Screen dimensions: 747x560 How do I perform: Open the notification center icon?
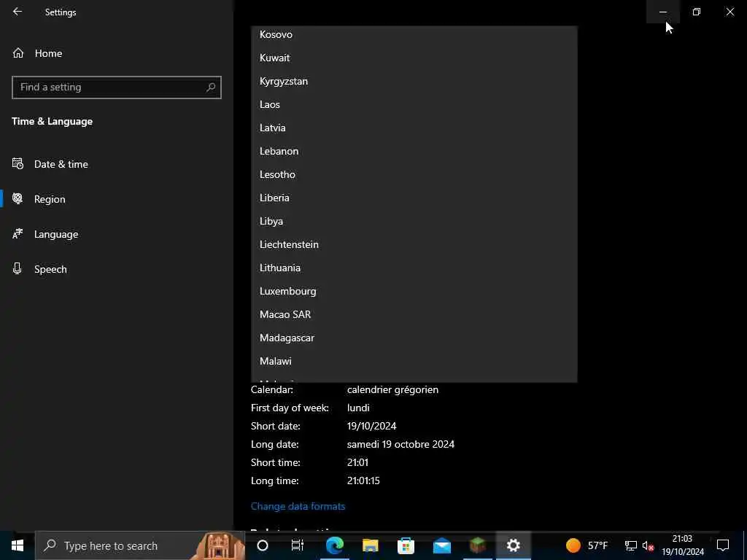tap(723, 545)
